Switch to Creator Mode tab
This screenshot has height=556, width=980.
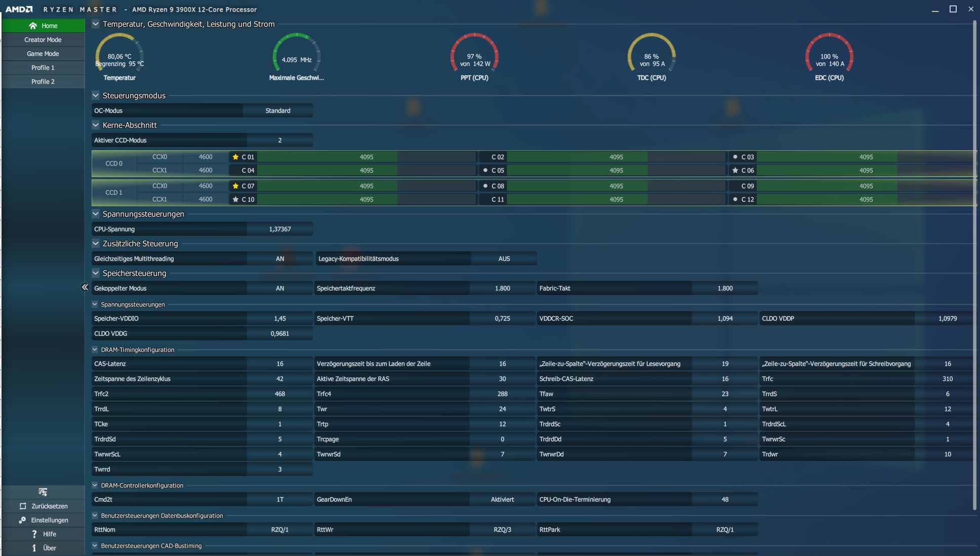43,39
